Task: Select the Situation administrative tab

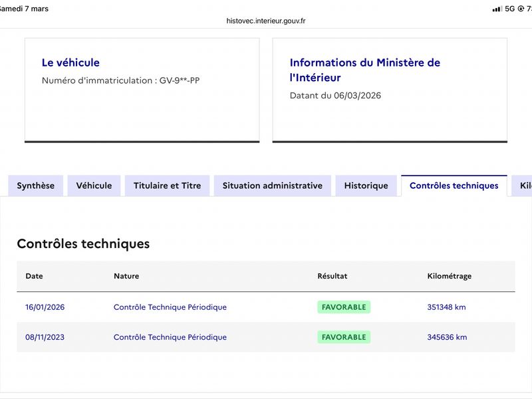Action: pos(272,186)
